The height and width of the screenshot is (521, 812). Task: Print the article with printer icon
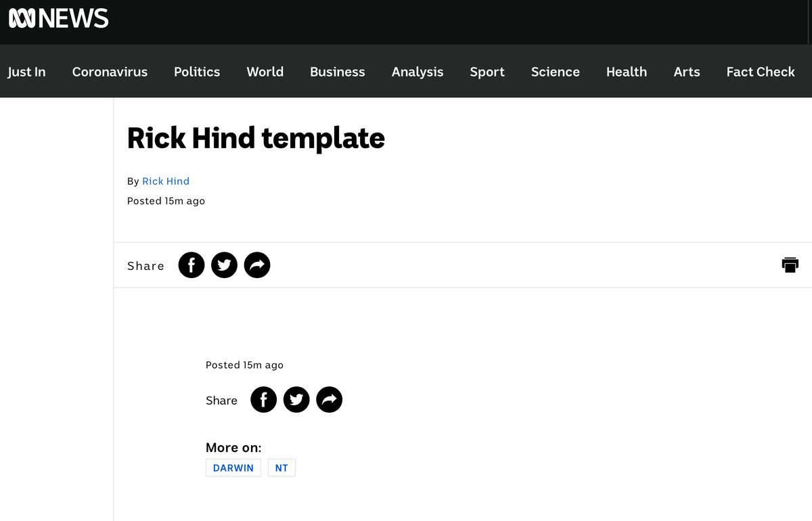(x=790, y=265)
